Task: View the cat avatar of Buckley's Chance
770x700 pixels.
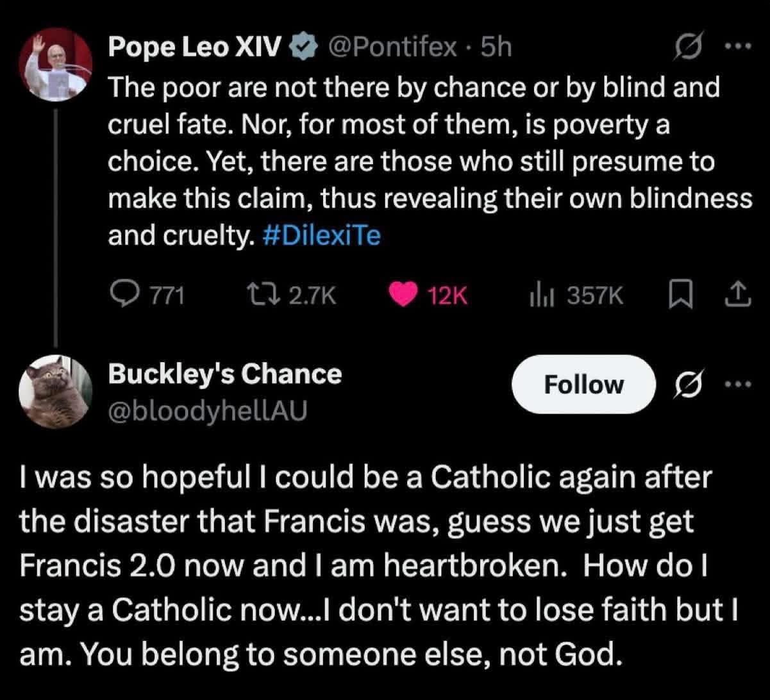Action: [x=54, y=390]
